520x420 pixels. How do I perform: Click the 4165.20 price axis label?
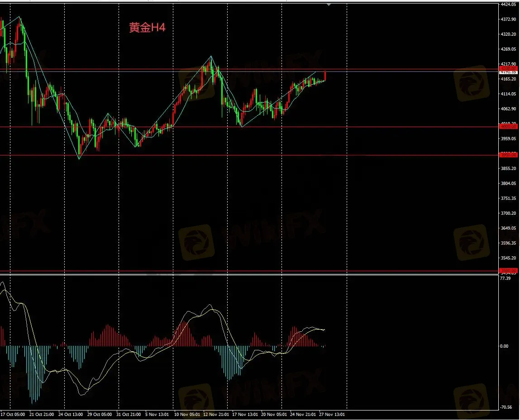(508, 79)
